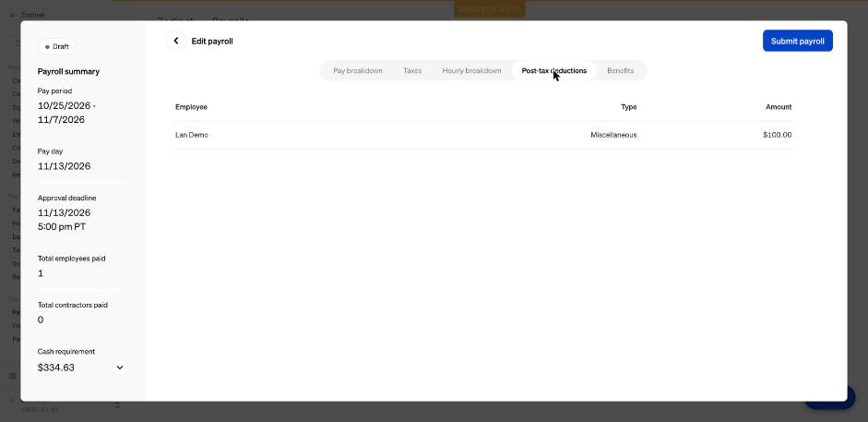Select the $100.00 amount cell
Image resolution: width=868 pixels, height=422 pixels.
pos(778,135)
